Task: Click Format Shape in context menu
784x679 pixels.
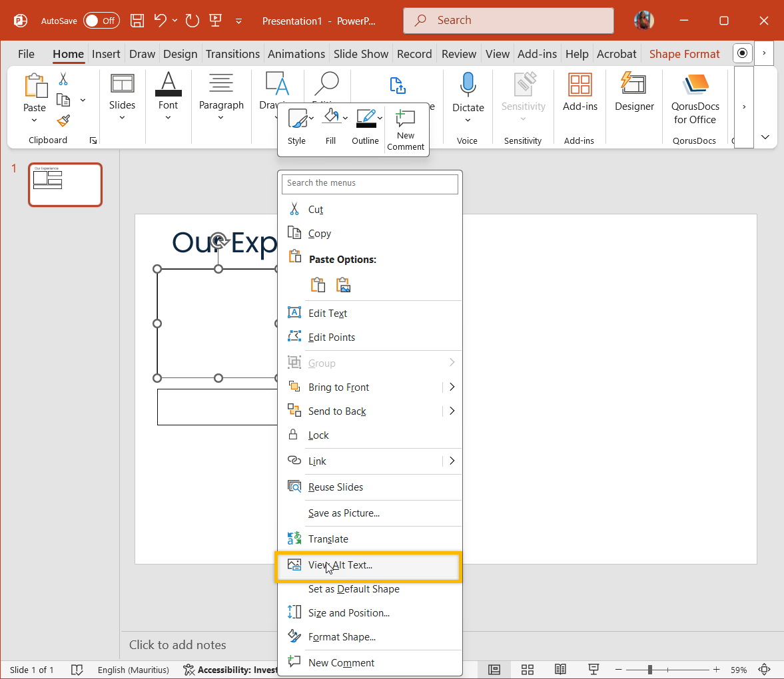Action: [342, 637]
